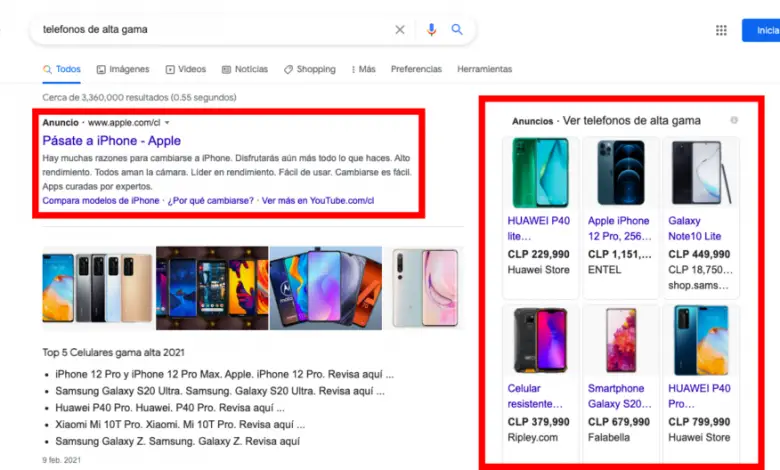Click the search field containing 'telefonos de alta gama'
The height and width of the screenshot is (470, 780).
pyautogui.click(x=210, y=30)
